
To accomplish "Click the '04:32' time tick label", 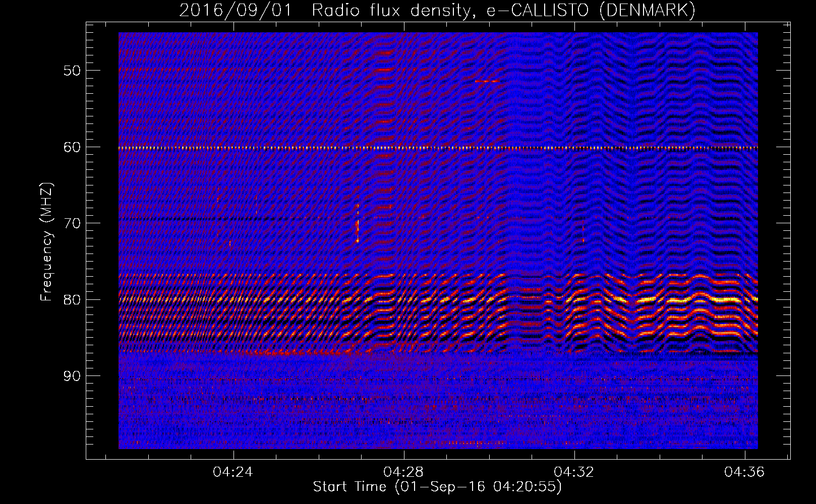I will [x=574, y=472].
